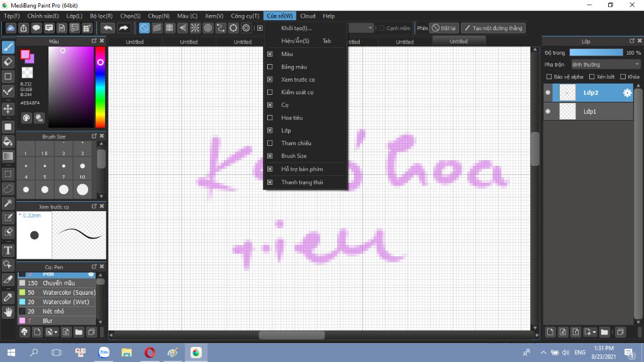Select the Bucket fill tool
The image size is (644, 362).
8,141
